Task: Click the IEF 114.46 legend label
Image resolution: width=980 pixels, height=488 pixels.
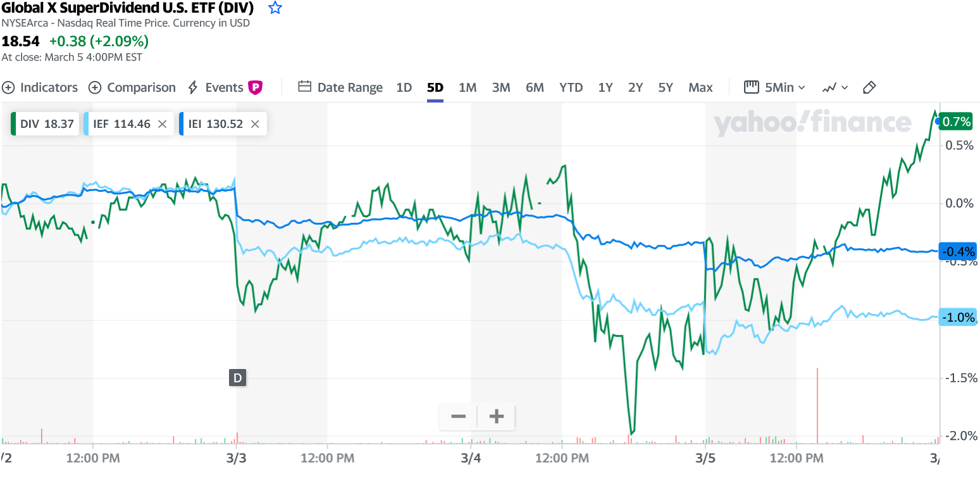Action: (x=121, y=124)
